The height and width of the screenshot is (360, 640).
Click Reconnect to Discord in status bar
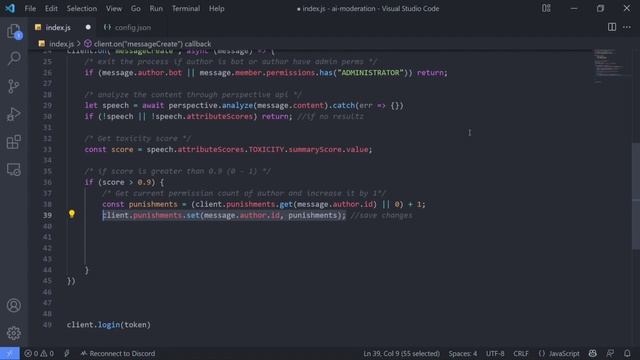point(118,353)
